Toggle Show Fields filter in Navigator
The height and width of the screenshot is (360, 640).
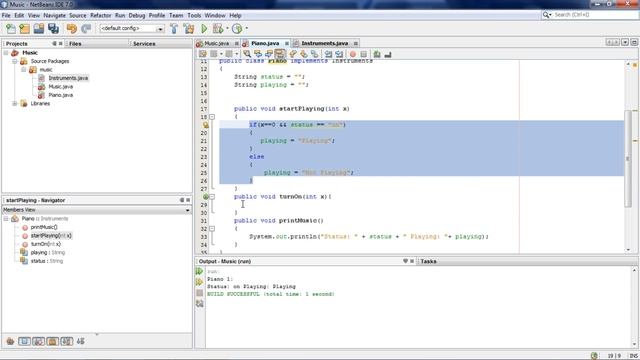pyautogui.click(x=24, y=341)
